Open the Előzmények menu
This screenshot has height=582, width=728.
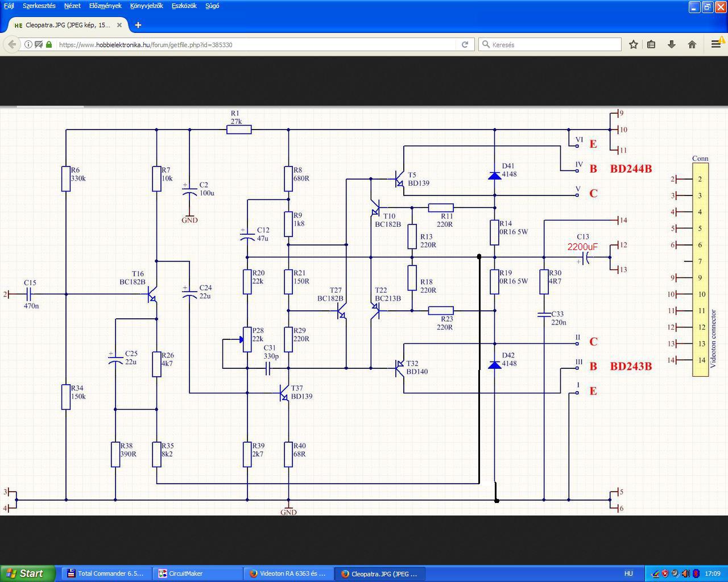[105, 6]
